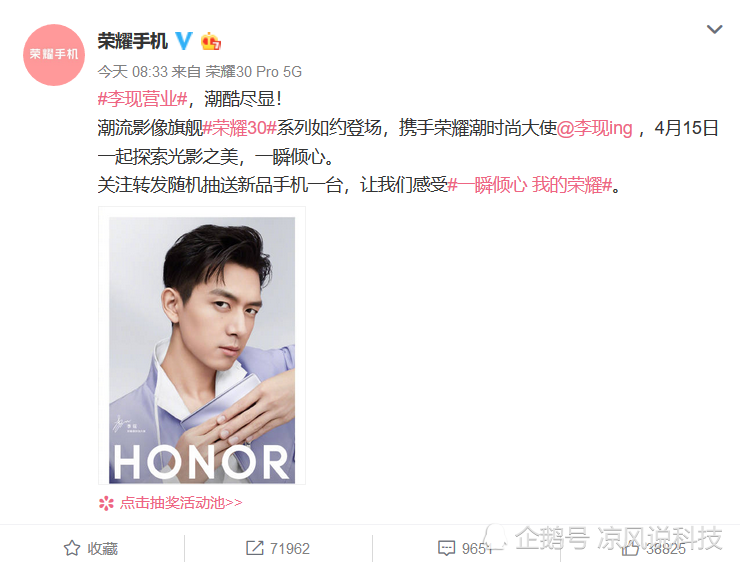
Task: Expand the post options chevron
Action: point(715,29)
